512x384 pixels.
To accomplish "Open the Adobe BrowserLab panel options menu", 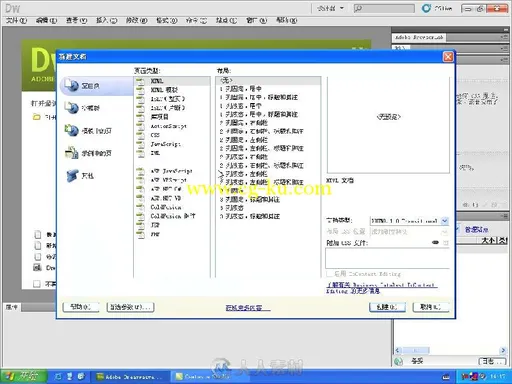I will pos(504,37).
